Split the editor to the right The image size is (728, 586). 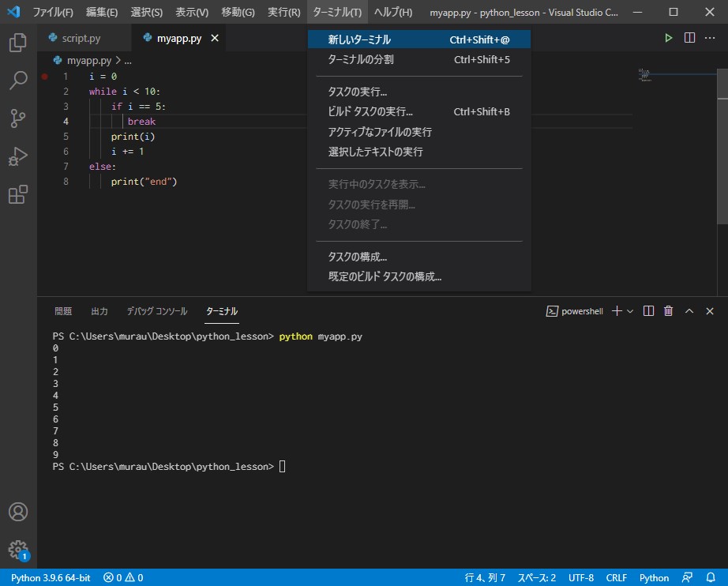[689, 38]
